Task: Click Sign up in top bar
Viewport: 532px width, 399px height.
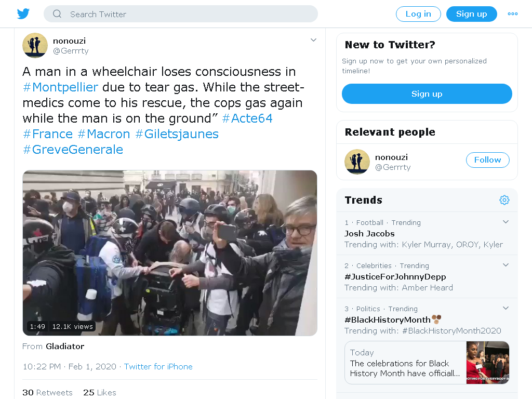Action: coord(471,14)
